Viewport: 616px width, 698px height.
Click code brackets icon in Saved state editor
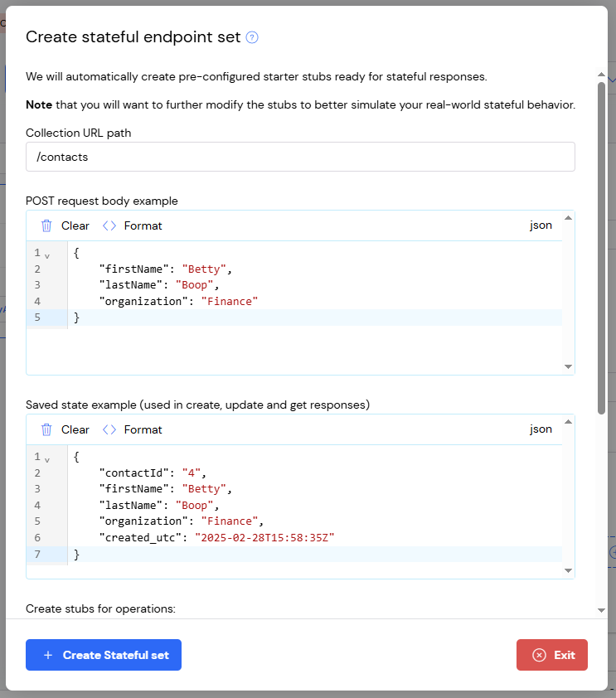click(x=109, y=429)
